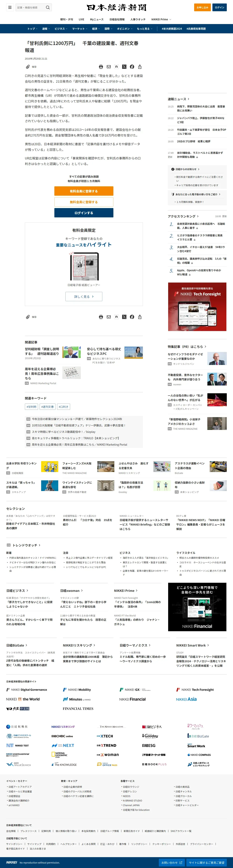Screen dimensions: 233x868
Task: Email article using bottom envelope icon
Action: click(109, 317)
